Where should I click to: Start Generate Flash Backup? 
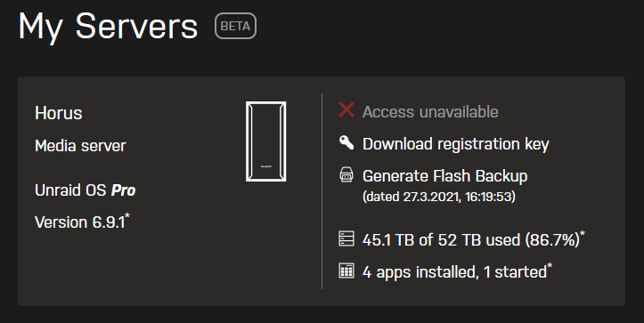point(444,176)
